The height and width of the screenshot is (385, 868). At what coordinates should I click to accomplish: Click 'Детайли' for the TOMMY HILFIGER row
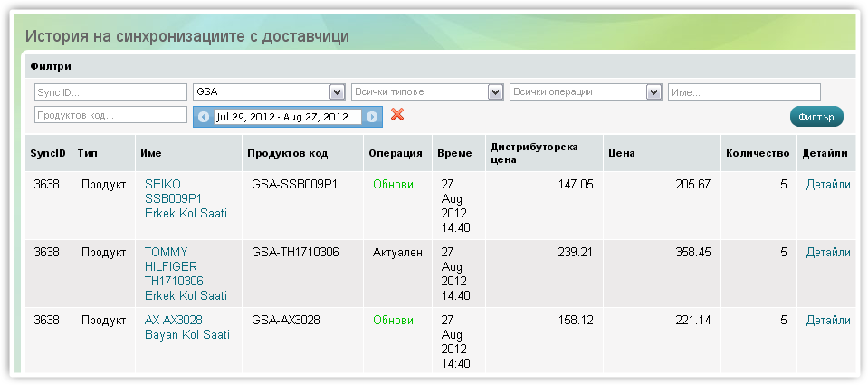coord(828,252)
